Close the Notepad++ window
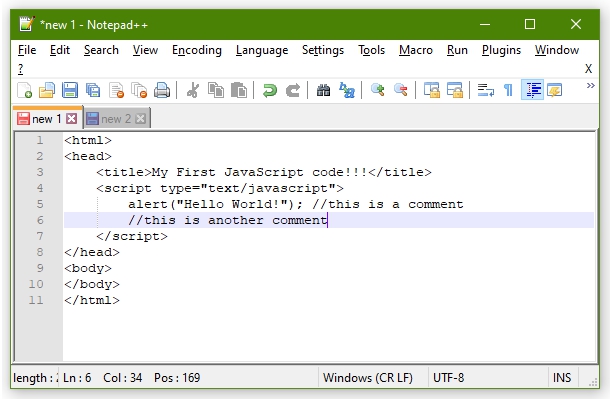The width and height of the screenshot is (610, 399). pyautogui.click(x=576, y=24)
